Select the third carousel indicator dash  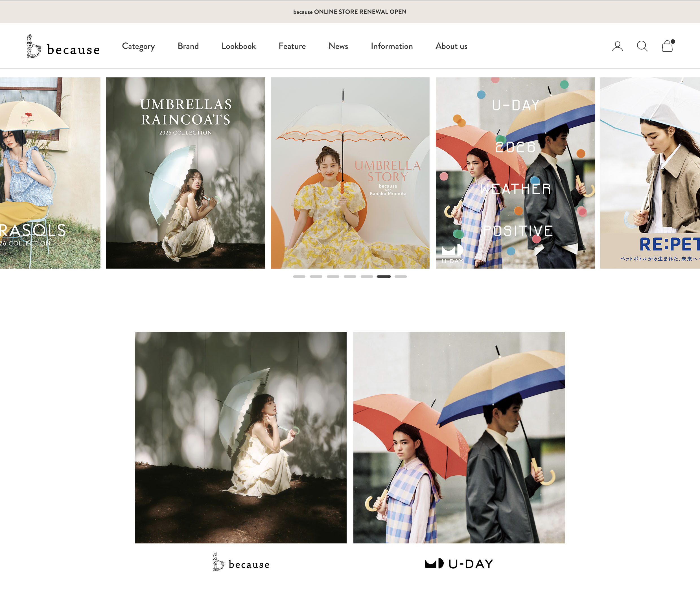[333, 277]
